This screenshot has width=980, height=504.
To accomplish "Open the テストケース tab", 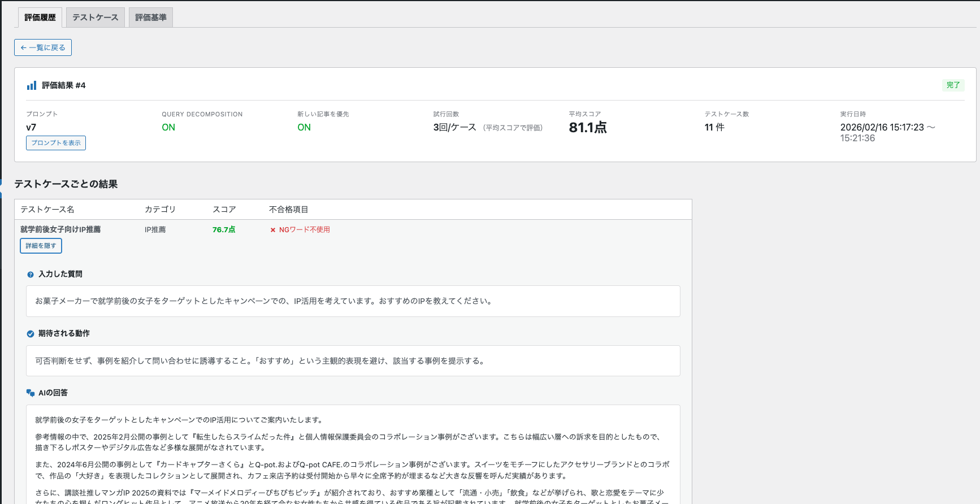I will coord(96,18).
